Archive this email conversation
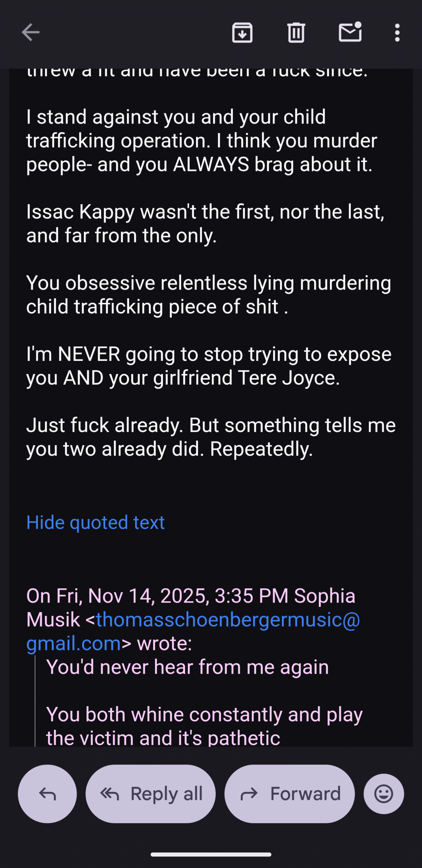 point(242,33)
